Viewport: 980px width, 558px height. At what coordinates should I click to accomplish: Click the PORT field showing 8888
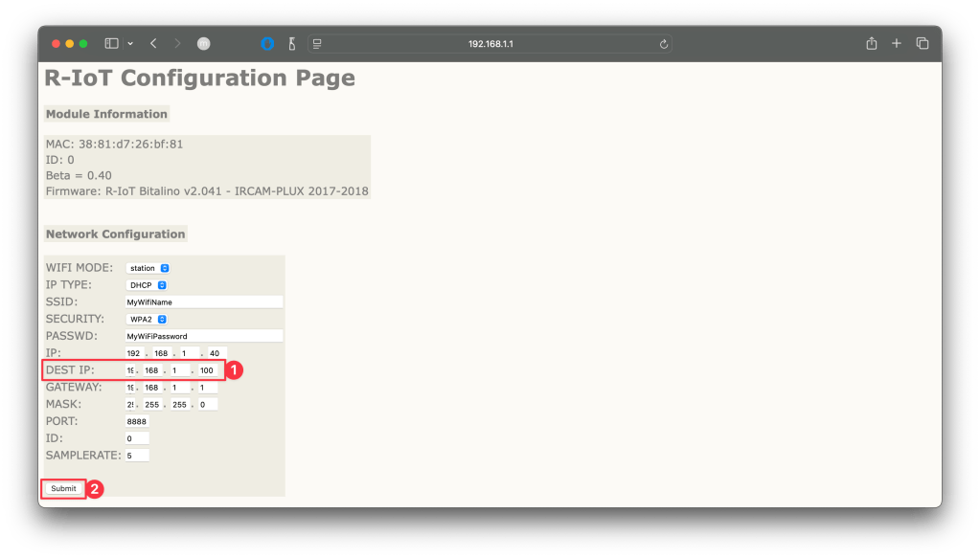click(137, 421)
